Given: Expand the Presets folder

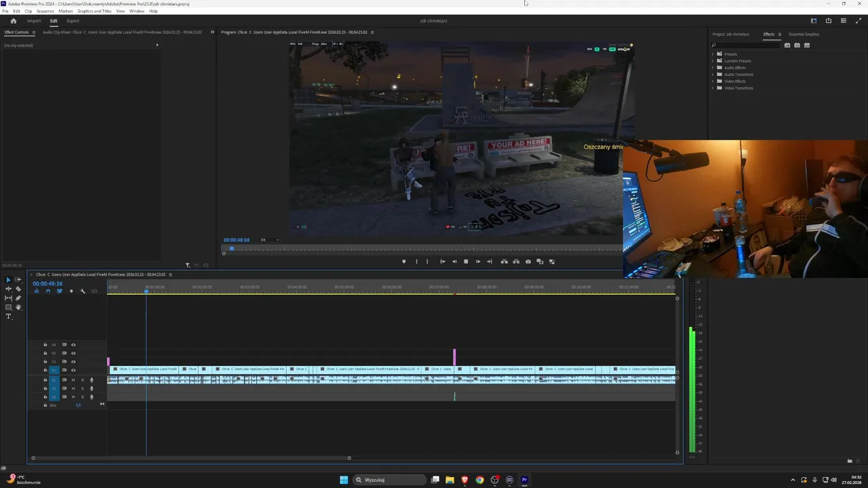Looking at the screenshot, I should tap(713, 54).
